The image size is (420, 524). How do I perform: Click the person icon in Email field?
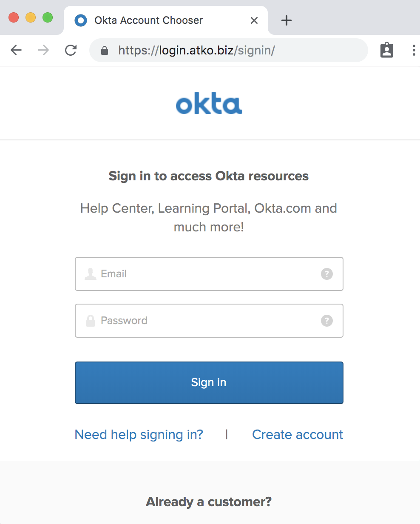pyautogui.click(x=90, y=274)
